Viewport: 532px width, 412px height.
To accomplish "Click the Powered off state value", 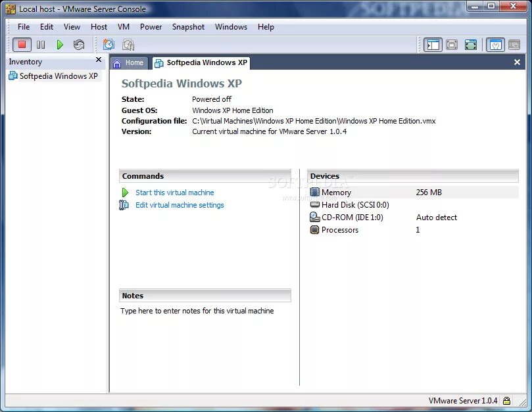I will pyautogui.click(x=212, y=99).
